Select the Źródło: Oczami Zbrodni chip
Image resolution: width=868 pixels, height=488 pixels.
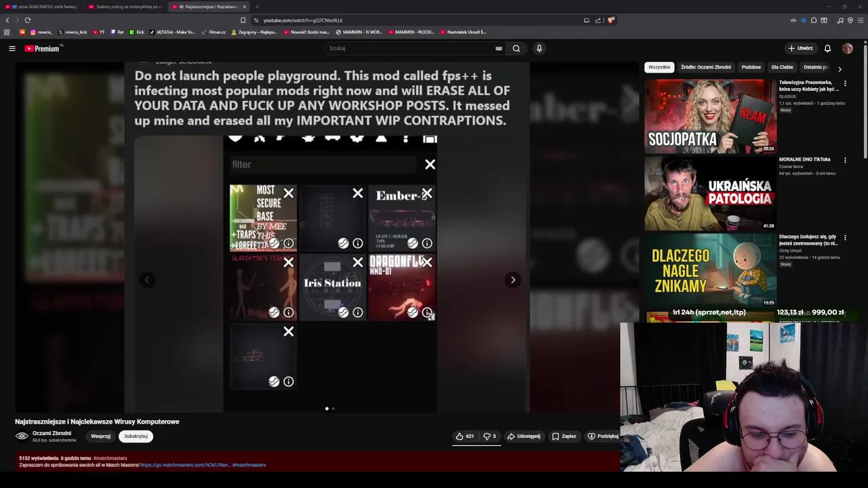706,67
